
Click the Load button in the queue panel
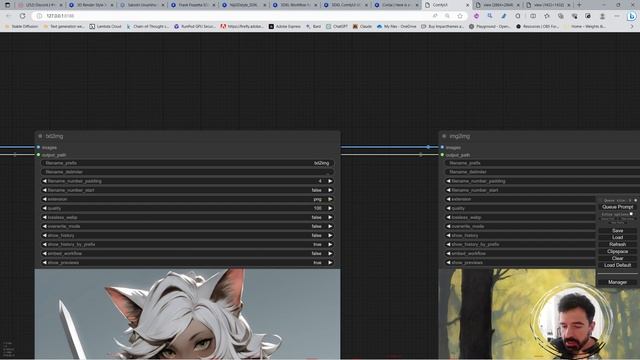tap(618, 237)
